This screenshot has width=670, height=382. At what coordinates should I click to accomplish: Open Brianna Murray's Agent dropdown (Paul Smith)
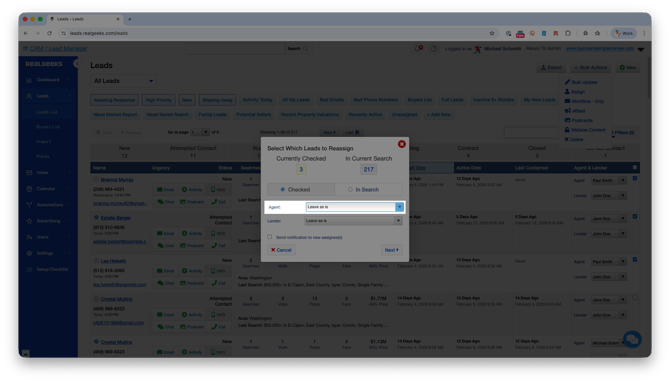pos(608,180)
